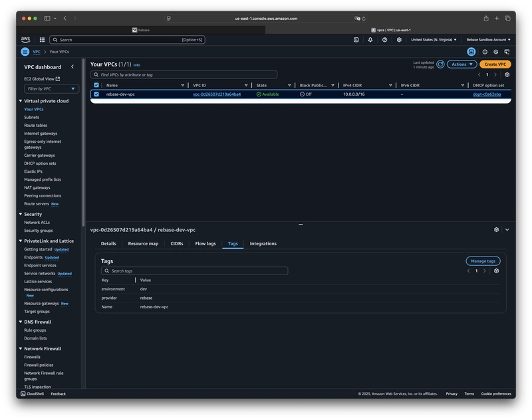Click CloudShell icon in footer
This screenshot has height=420, width=532.
pos(23,393)
